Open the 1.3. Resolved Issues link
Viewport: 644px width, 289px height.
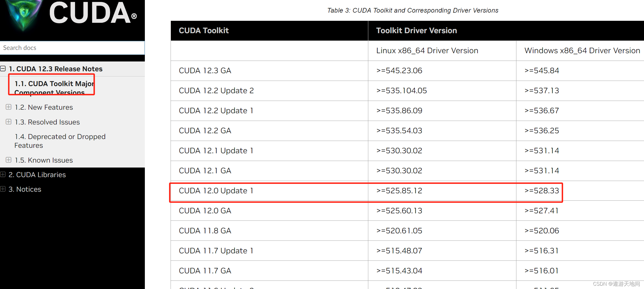pos(47,122)
